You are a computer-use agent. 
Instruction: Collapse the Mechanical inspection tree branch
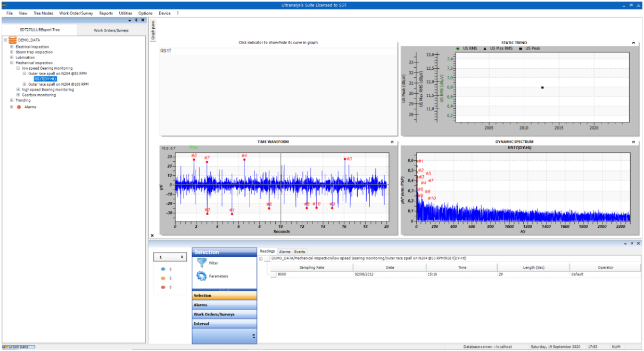[12, 62]
